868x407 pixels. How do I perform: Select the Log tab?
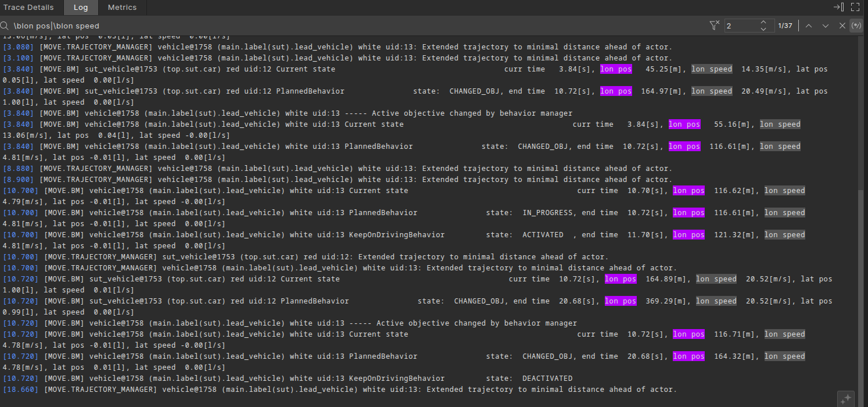coord(80,8)
